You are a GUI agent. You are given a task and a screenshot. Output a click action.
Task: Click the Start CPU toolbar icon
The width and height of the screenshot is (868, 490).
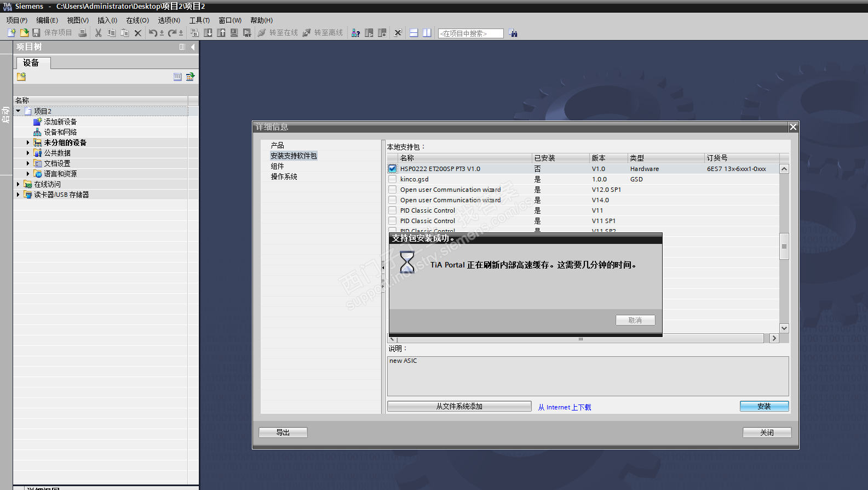pos(369,33)
